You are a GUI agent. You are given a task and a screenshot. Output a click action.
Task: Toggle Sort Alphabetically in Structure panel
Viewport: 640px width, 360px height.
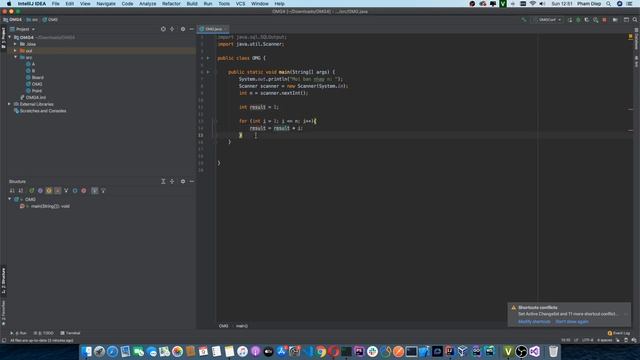pyautogui.click(x=21, y=191)
